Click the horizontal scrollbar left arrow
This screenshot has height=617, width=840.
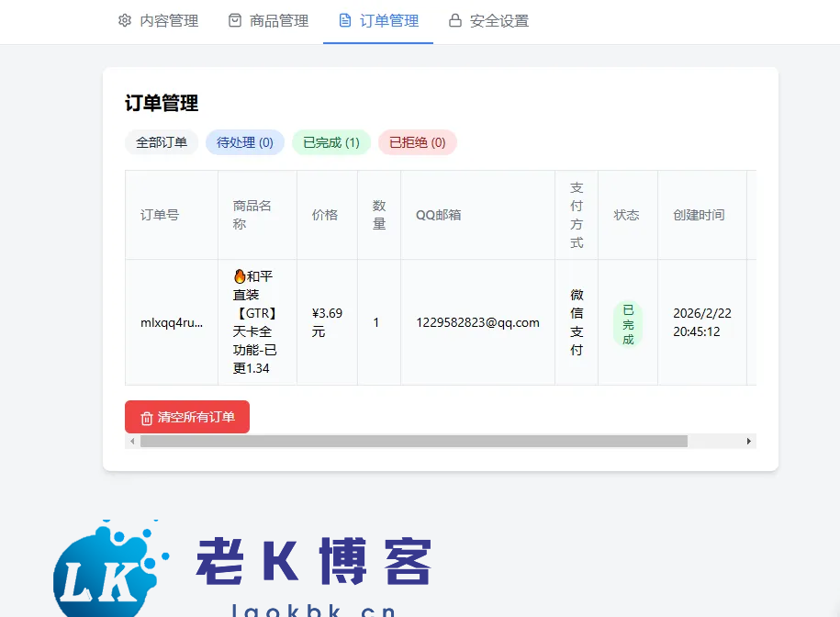coord(132,442)
